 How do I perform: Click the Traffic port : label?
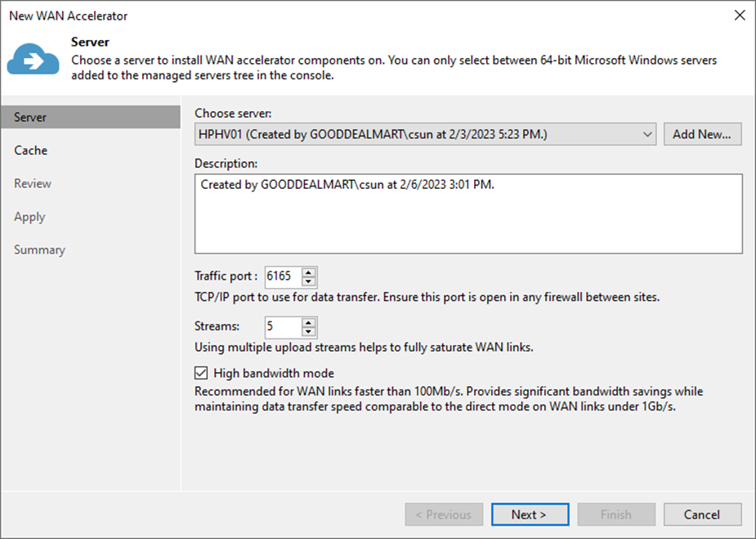coord(226,276)
